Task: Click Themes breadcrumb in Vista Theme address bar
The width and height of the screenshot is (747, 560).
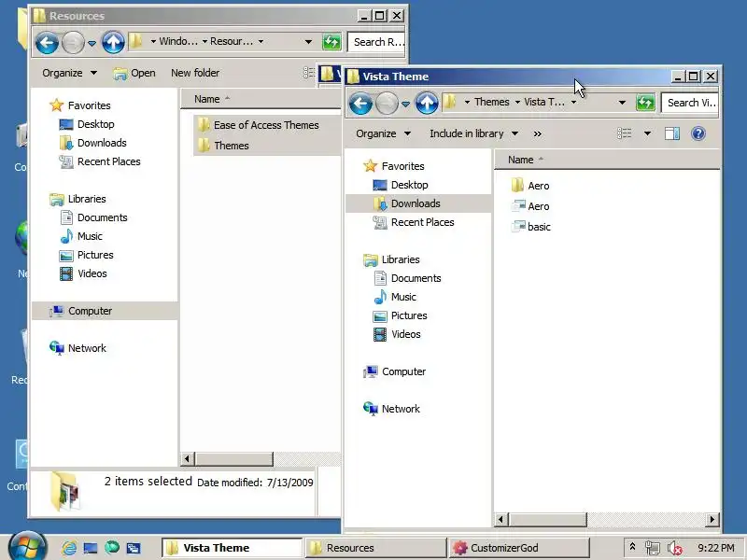Action: (x=492, y=103)
